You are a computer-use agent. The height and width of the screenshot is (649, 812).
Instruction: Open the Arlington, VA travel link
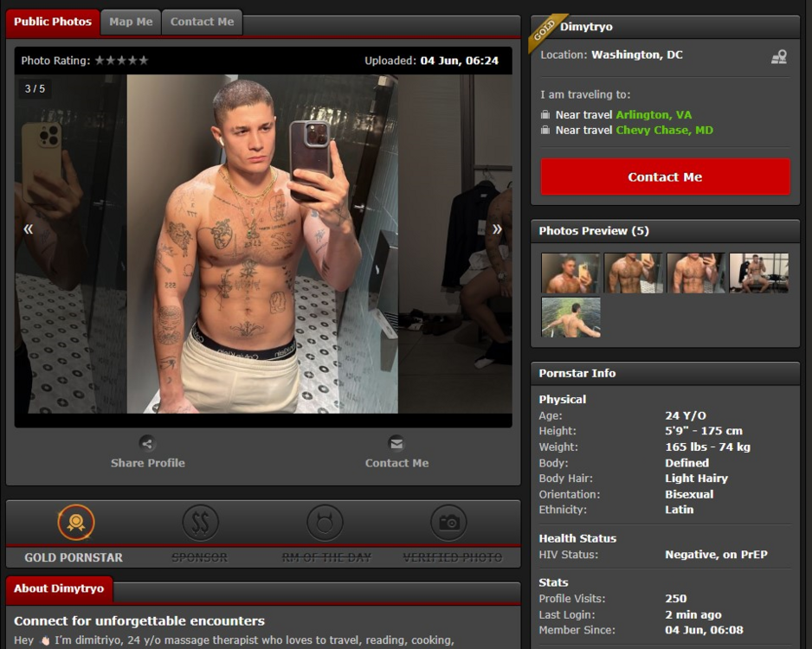click(654, 115)
